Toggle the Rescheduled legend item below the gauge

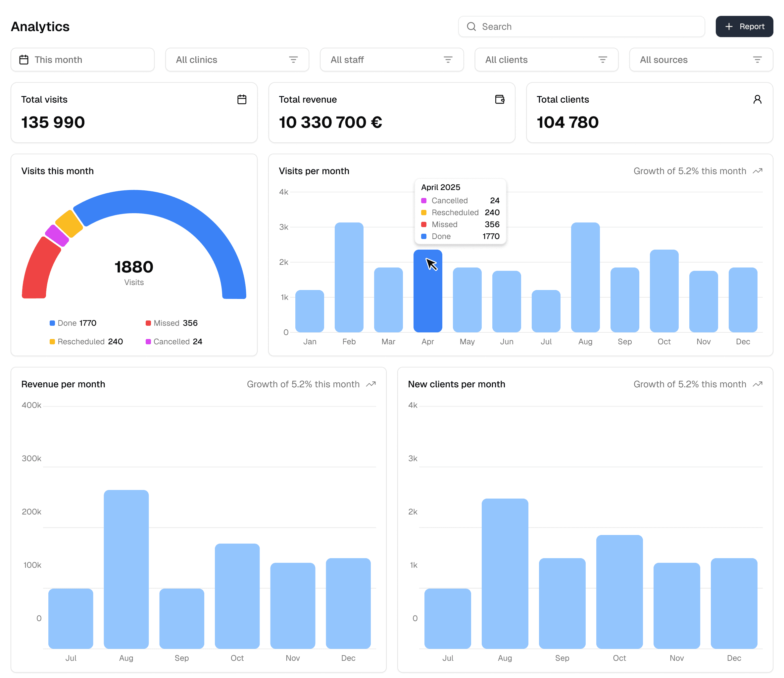(86, 341)
